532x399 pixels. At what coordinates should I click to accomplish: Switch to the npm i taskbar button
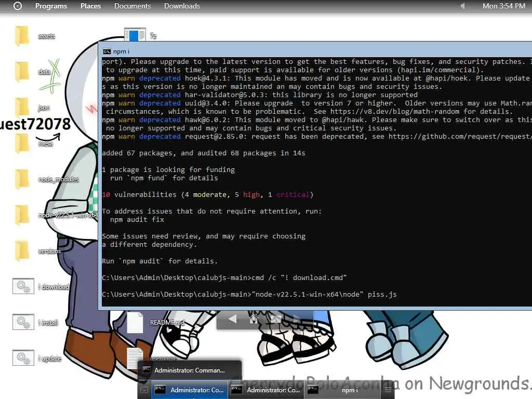pos(342,390)
